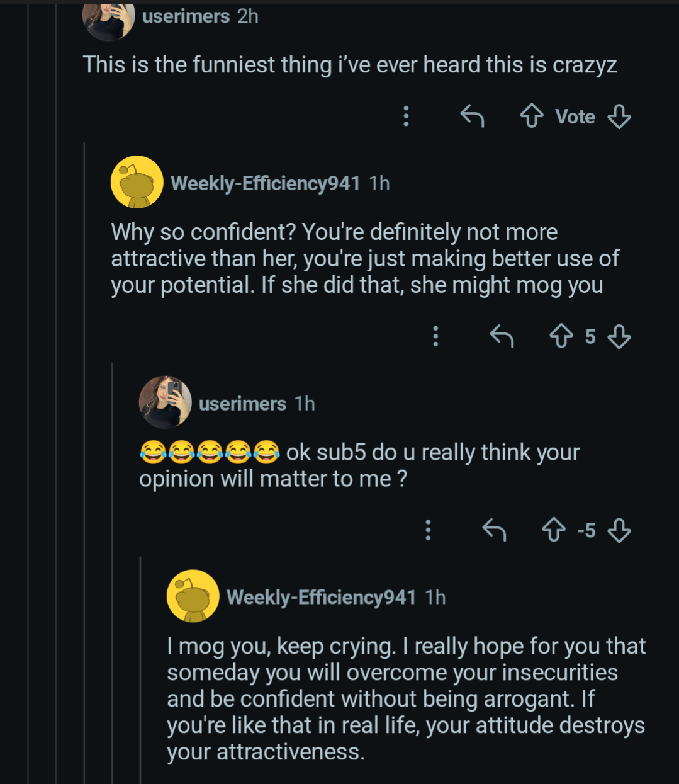Upvote the 'ok sub5' comment
The image size is (679, 784).
(554, 530)
